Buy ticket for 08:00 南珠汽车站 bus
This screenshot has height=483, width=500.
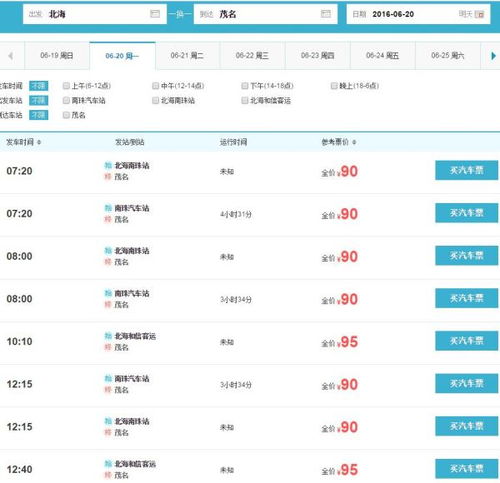pos(466,298)
